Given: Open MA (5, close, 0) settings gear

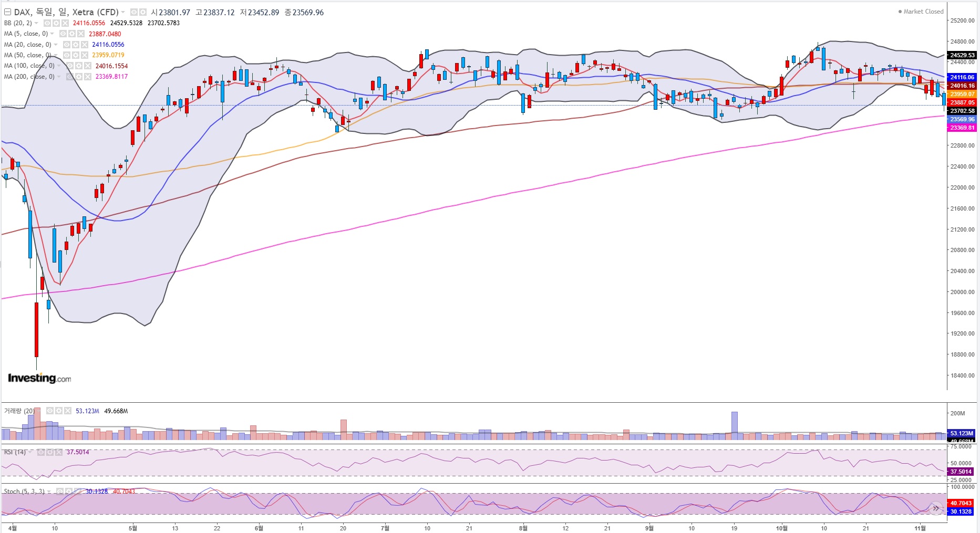Looking at the screenshot, I should (x=71, y=34).
